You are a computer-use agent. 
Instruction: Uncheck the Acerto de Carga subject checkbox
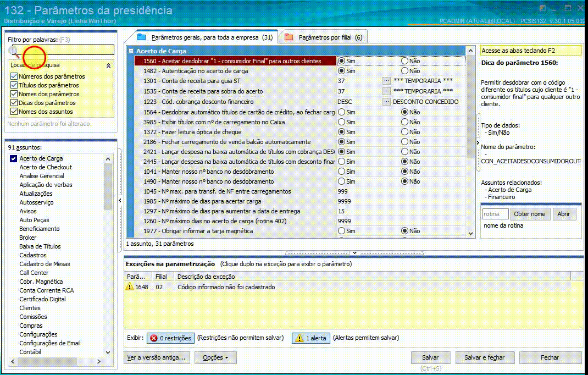[14, 158]
